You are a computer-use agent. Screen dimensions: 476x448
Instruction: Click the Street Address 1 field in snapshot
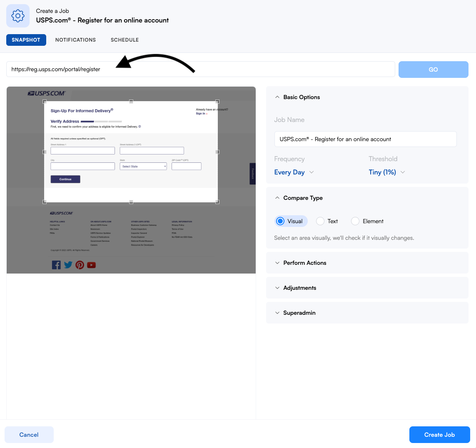coord(82,151)
